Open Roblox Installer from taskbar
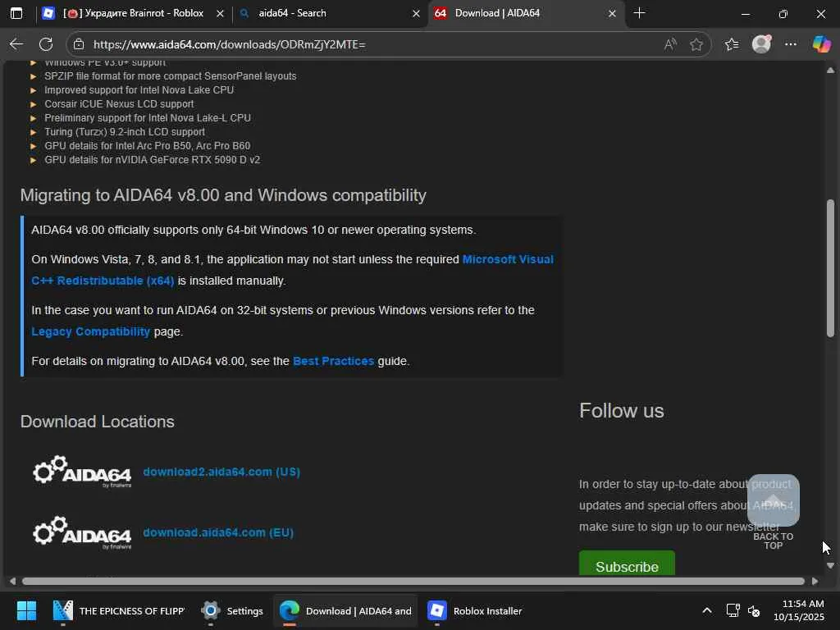 click(x=475, y=610)
